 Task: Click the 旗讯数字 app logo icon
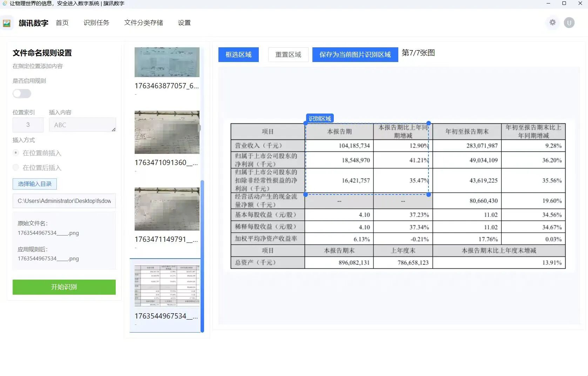pos(7,23)
